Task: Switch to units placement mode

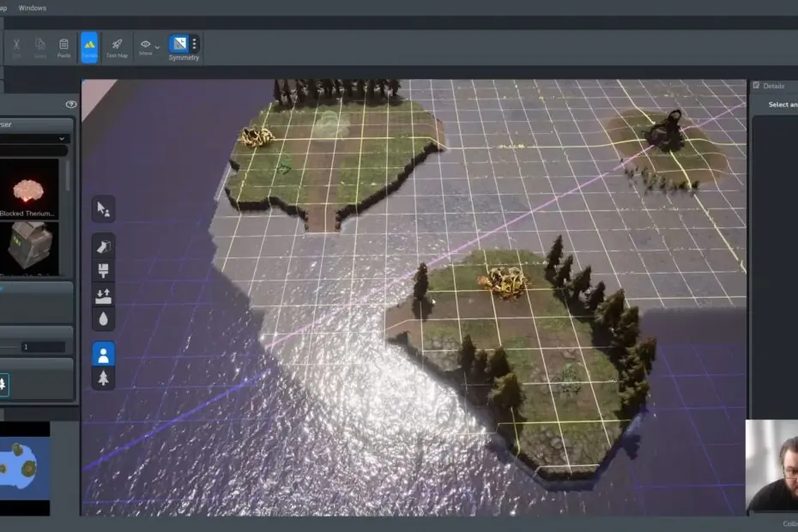Action: tap(103, 354)
